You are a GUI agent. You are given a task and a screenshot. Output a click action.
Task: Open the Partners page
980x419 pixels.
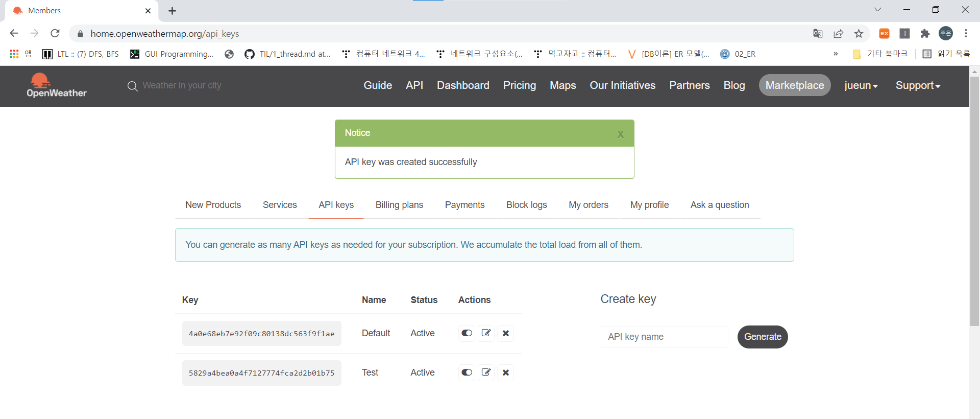pos(690,85)
